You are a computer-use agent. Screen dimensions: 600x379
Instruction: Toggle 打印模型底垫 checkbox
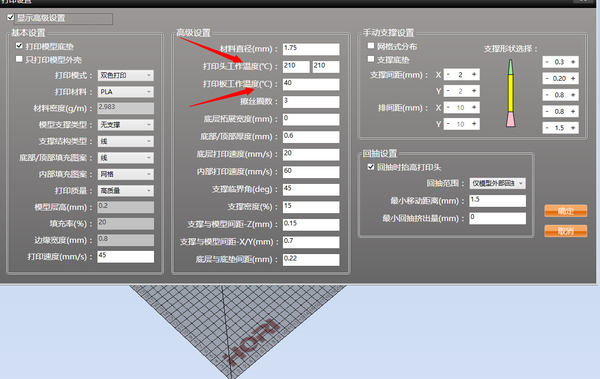19,46
